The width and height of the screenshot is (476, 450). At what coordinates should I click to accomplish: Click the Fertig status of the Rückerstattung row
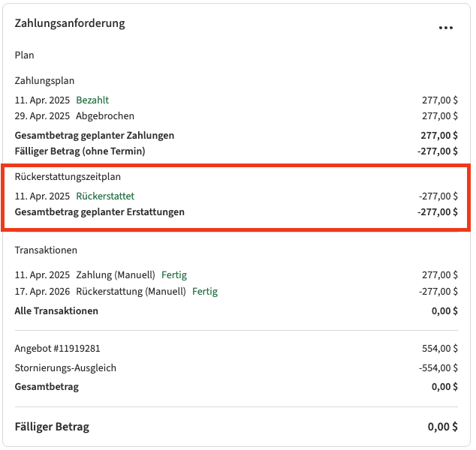point(205,292)
